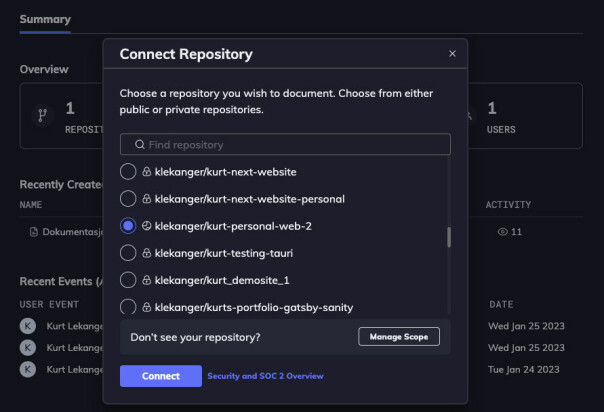Click the USERS count card

click(525, 116)
